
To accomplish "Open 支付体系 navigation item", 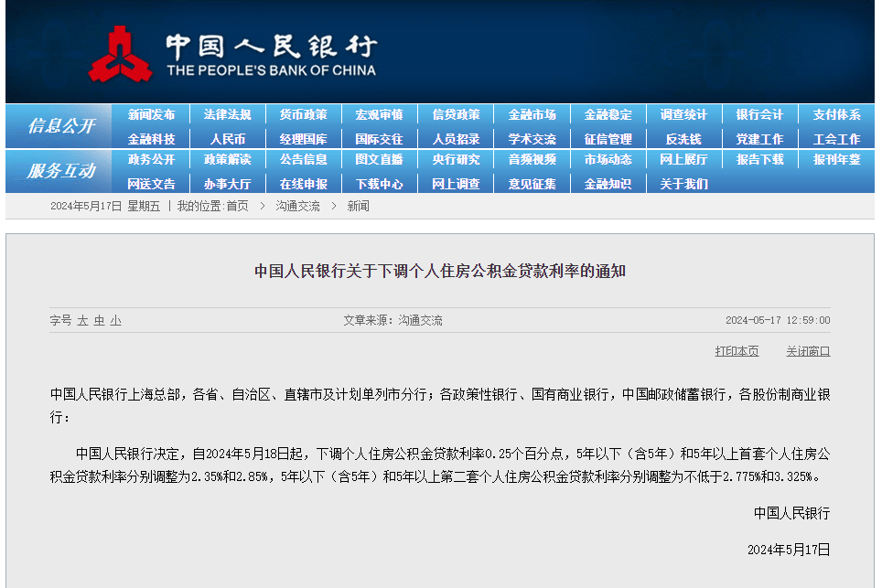I will click(x=836, y=114).
